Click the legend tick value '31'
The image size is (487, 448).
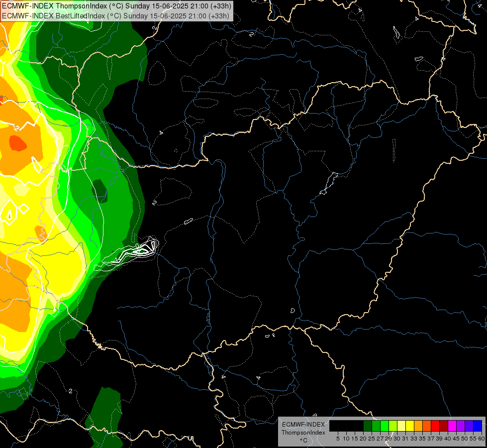click(x=405, y=439)
